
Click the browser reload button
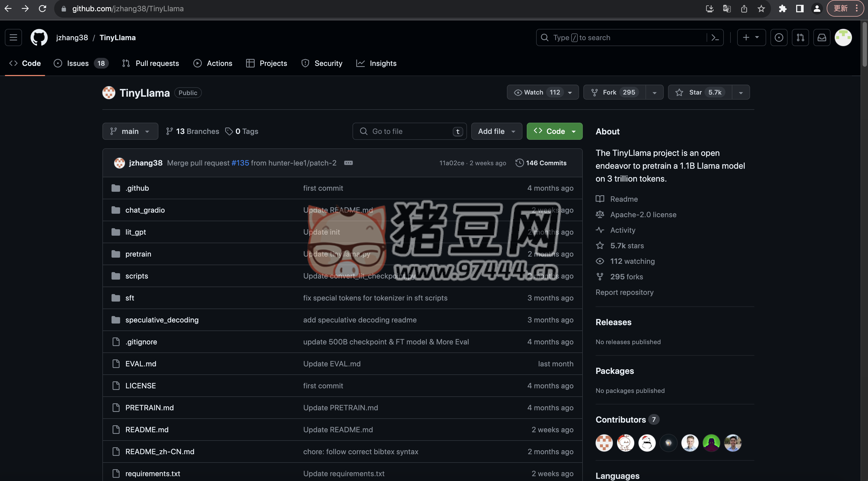(x=42, y=8)
